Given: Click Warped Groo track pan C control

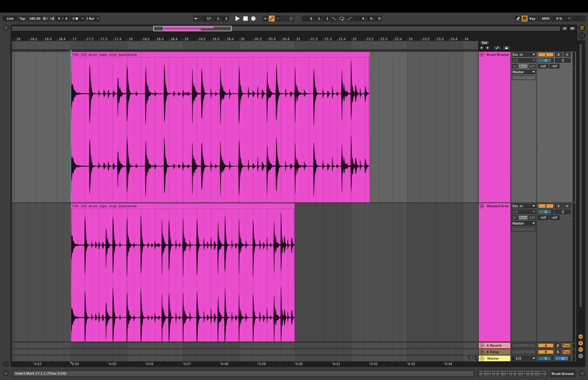Looking at the screenshot, I should [563, 212].
